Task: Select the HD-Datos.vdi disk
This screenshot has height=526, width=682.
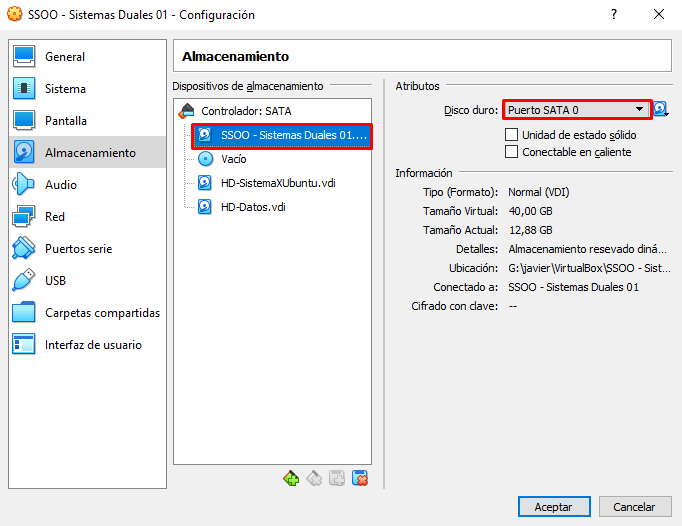Action: [253, 207]
